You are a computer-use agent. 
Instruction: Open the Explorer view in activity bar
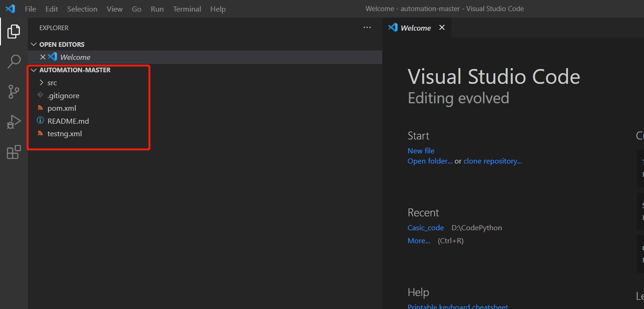(13, 32)
